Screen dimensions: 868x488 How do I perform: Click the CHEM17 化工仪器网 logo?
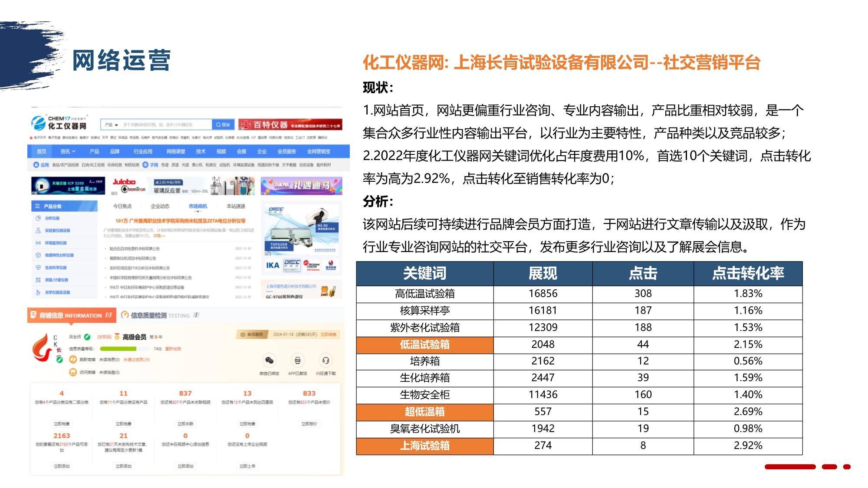click(59, 122)
